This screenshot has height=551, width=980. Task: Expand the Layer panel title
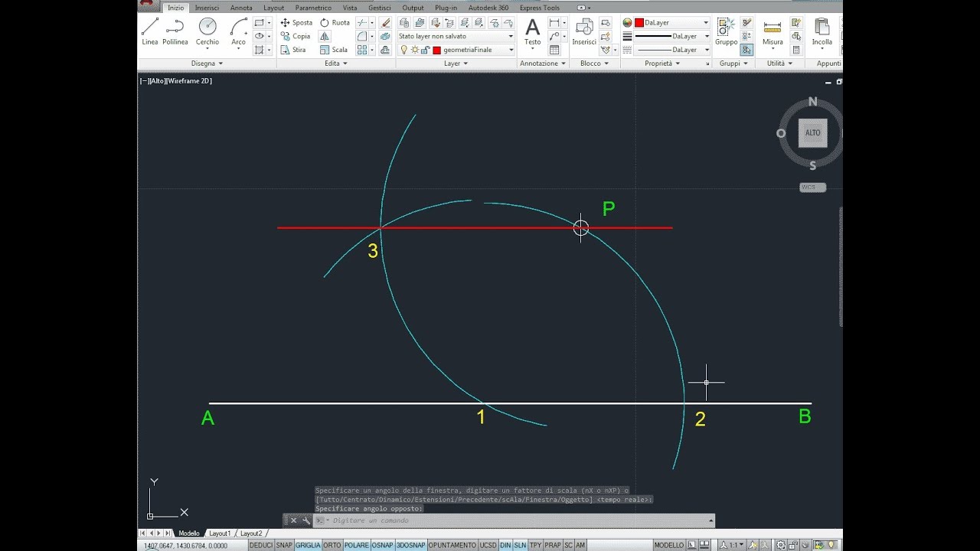[x=455, y=64]
